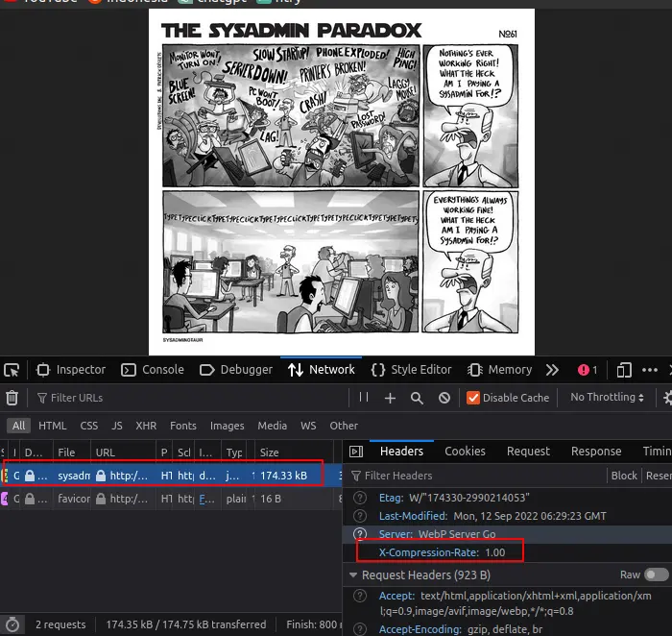The height and width of the screenshot is (636, 672).
Task: Open the Console tab
Action: coord(153,370)
